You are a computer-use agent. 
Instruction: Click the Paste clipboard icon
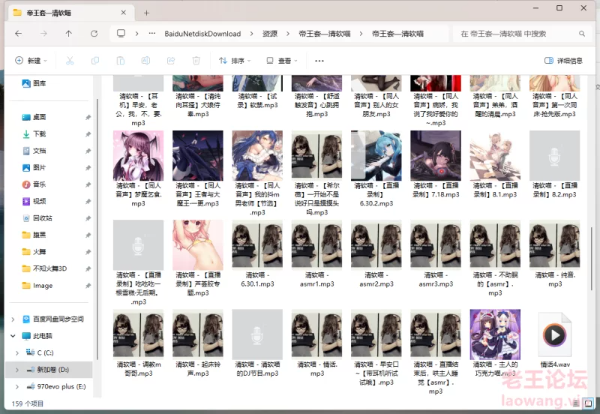click(x=121, y=60)
